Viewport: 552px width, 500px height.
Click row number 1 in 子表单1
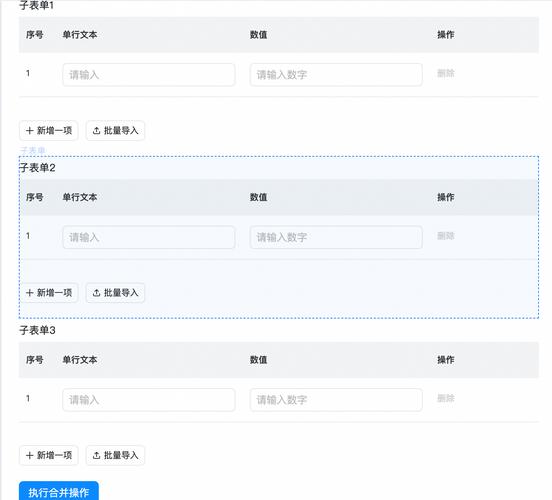[x=28, y=73]
